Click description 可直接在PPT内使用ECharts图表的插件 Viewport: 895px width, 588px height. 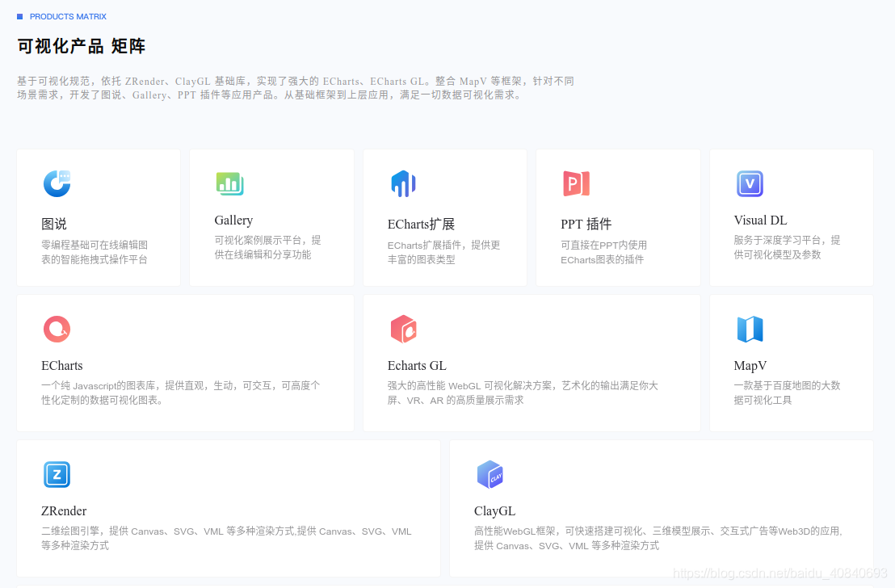click(x=603, y=252)
